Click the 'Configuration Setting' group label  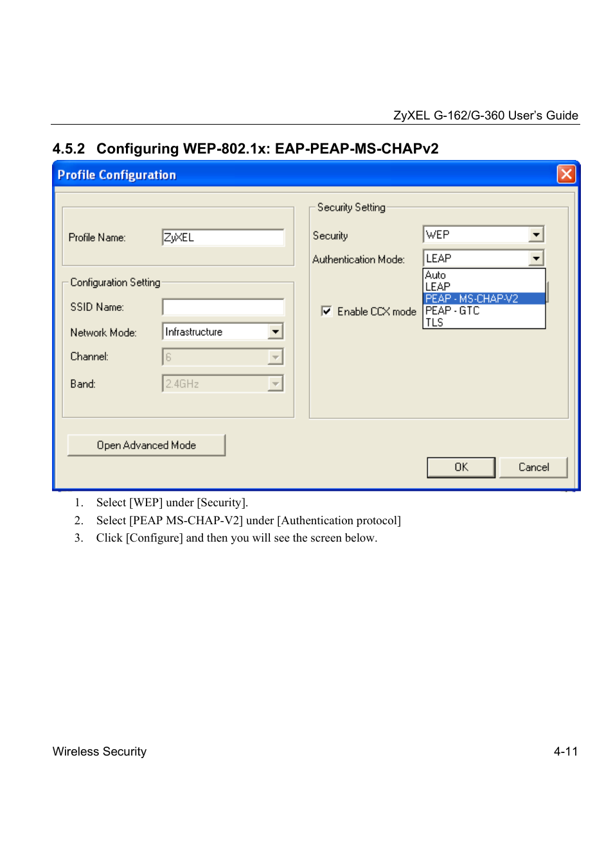click(116, 282)
